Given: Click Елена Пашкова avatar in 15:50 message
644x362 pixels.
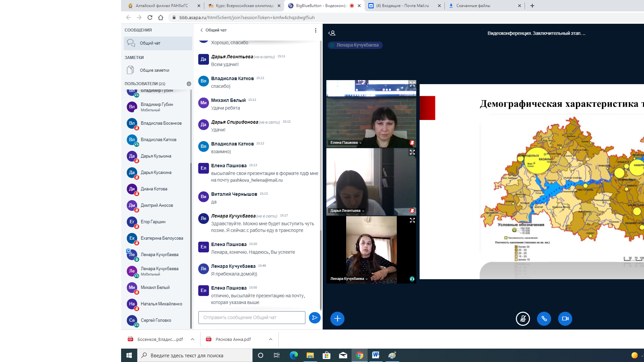Looking at the screenshot, I should 204,291.
